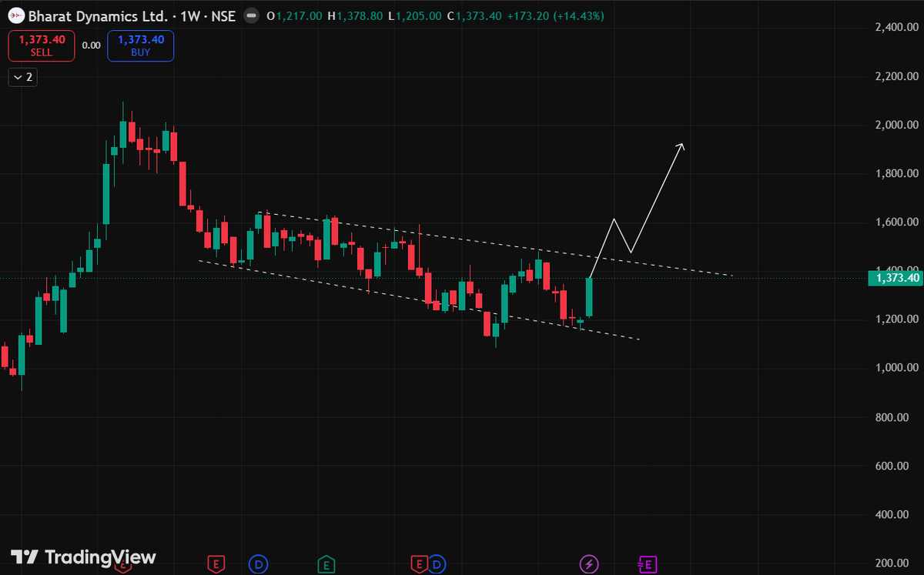Select the blue D marker overlapping a red E
924x575 pixels.
click(x=437, y=565)
